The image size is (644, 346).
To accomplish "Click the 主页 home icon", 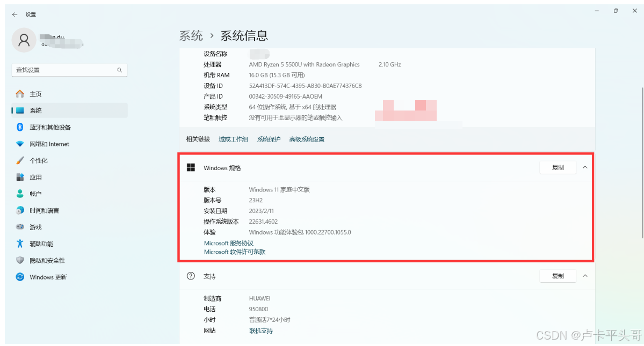I will pyautogui.click(x=20, y=94).
